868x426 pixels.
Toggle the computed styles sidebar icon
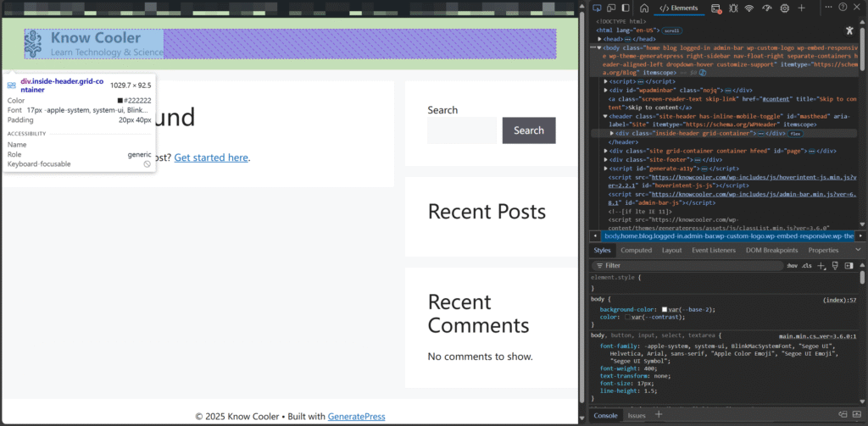point(849,266)
